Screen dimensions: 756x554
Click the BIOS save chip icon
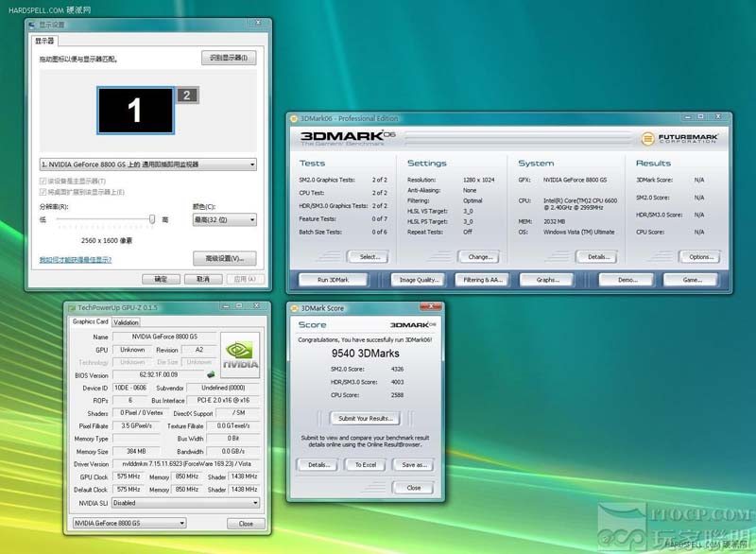[x=209, y=375]
